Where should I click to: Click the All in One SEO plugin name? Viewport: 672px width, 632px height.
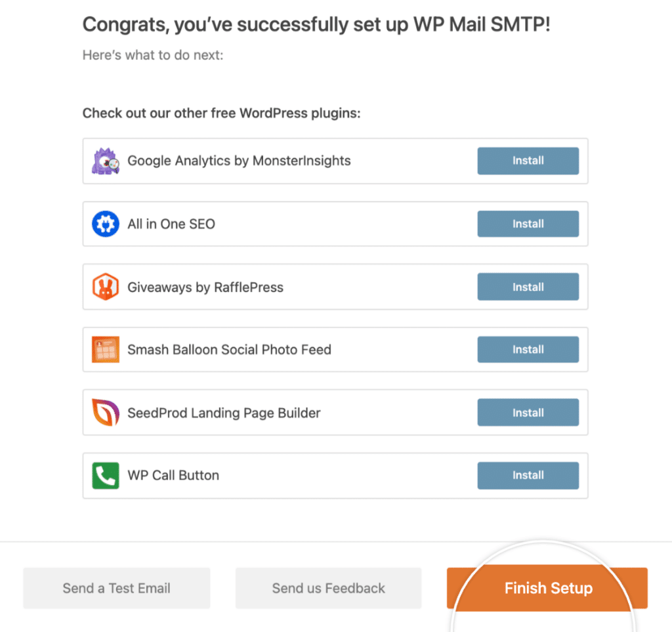point(171,224)
